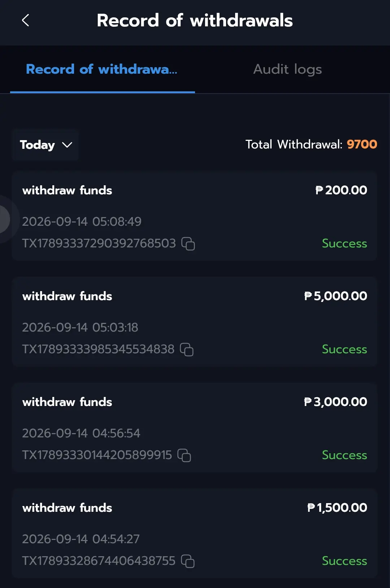Screen dimensions: 390x588
Task: Click Success status of 05:08:49 withdrawal
Action: click(x=344, y=243)
